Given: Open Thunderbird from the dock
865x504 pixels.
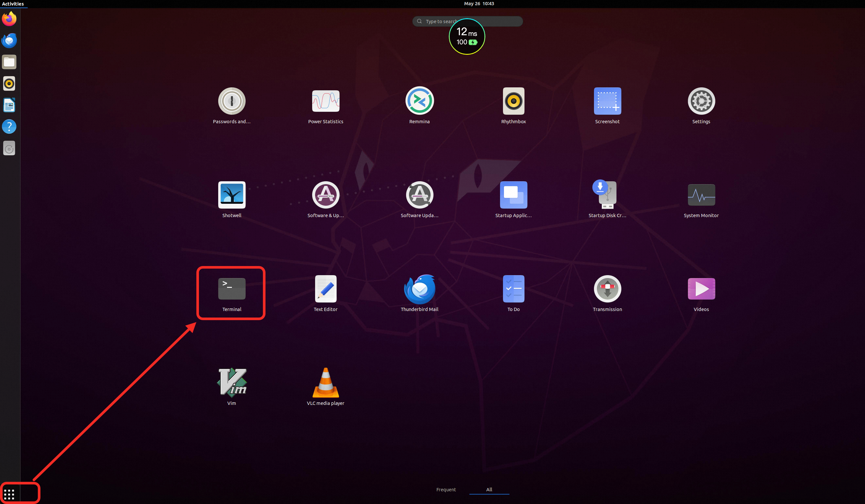Looking at the screenshot, I should [x=9, y=40].
